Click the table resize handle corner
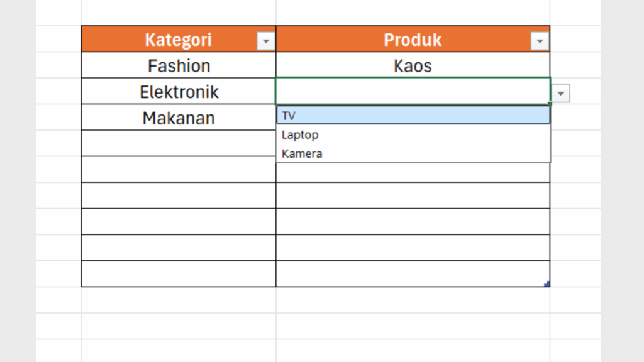Screen dimensions: 644x362 547,285
